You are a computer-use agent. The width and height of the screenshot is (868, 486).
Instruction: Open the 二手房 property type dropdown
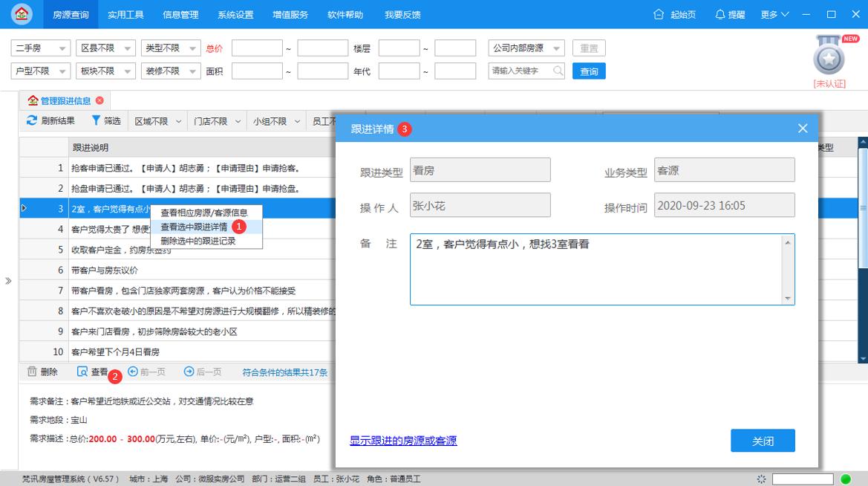(x=40, y=48)
